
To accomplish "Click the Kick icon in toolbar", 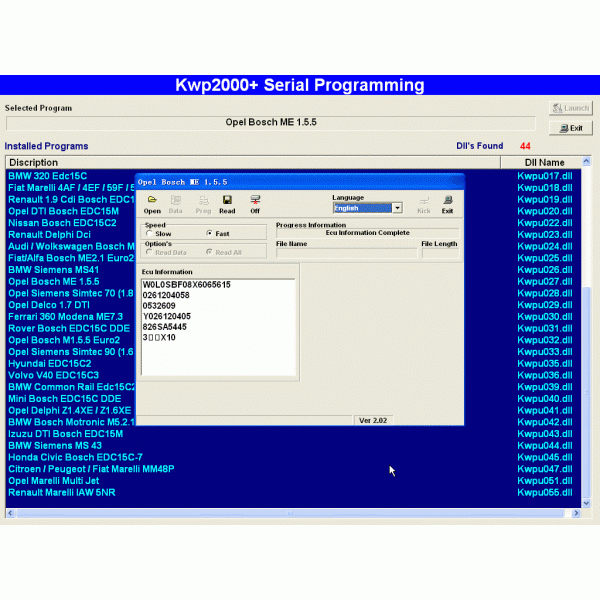I will (424, 205).
